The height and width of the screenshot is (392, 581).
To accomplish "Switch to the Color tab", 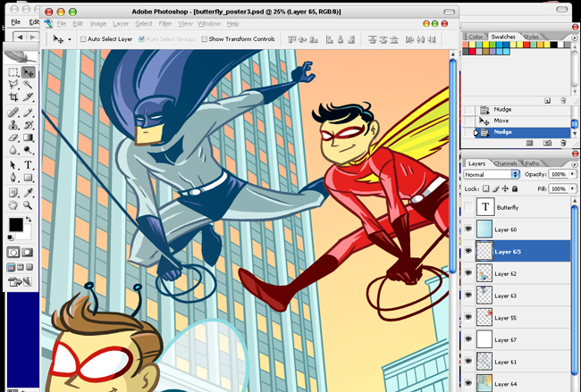I will (476, 37).
